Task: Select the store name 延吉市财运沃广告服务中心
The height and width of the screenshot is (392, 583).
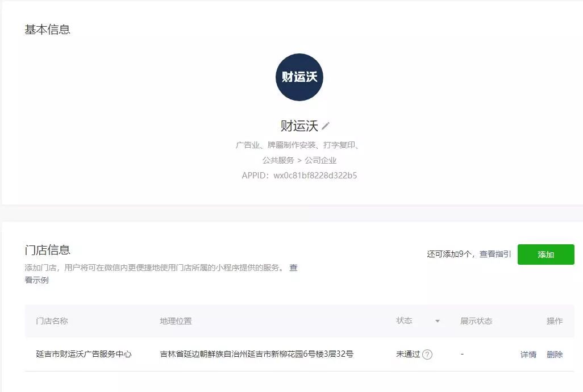Action: (84, 354)
